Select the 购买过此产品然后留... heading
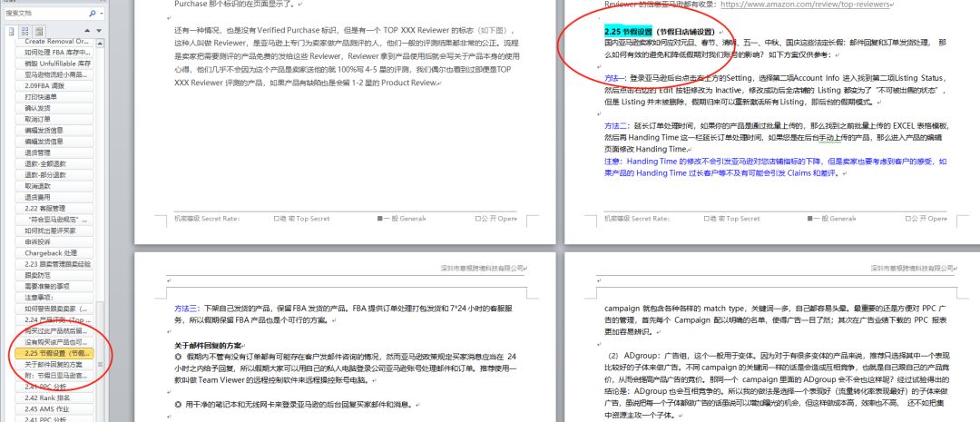Image resolution: width=980 pixels, height=422 pixels. [x=55, y=330]
